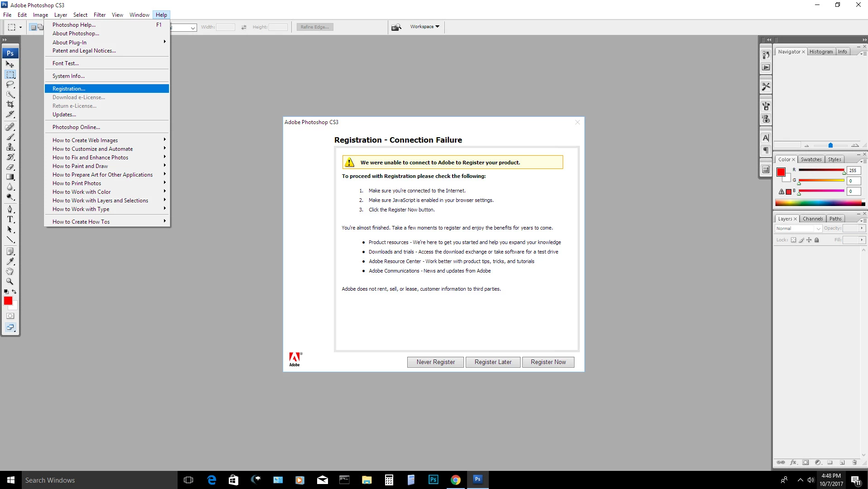Select the Blur tool
This screenshot has width=868, height=489.
pos(10,187)
